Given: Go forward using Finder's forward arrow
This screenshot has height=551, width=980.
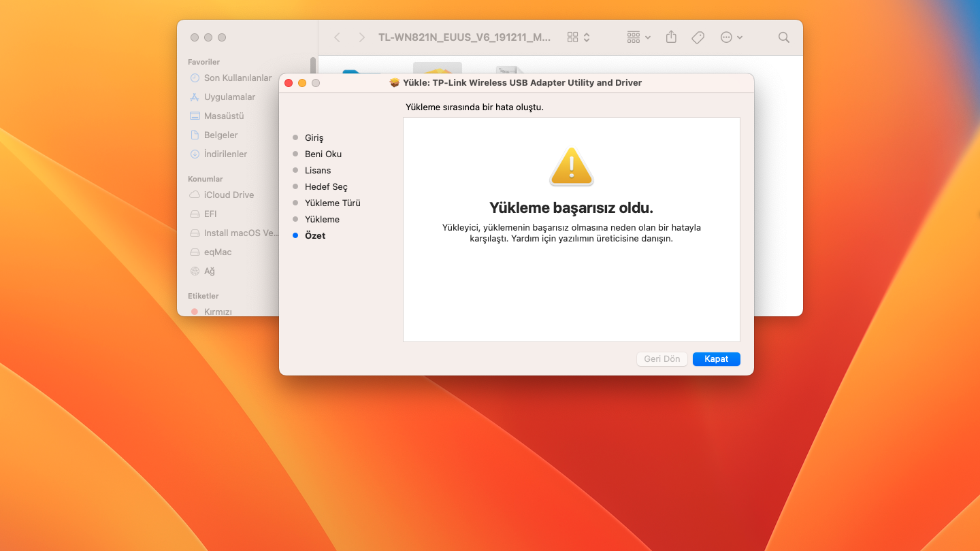Looking at the screenshot, I should coord(361,37).
